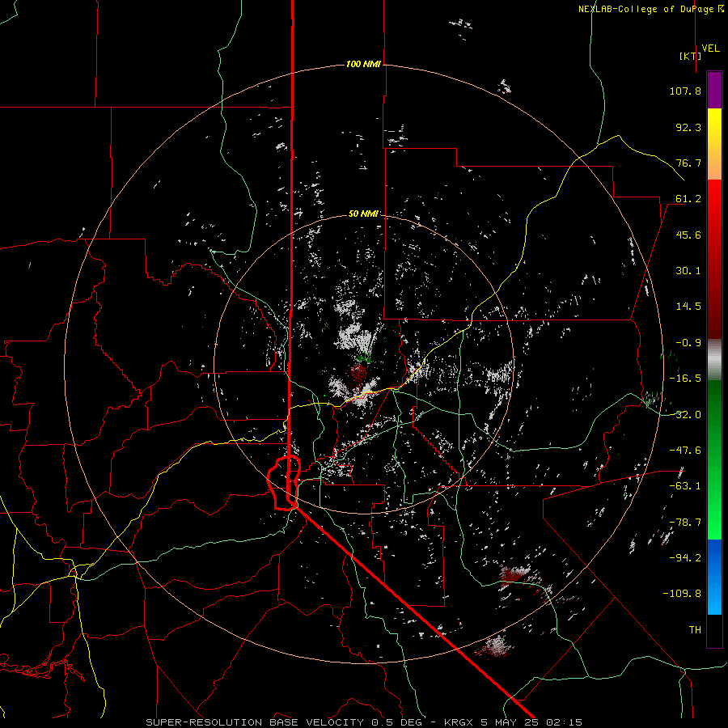Click the 92.3 legend value
728x728 pixels.
pyautogui.click(x=688, y=127)
